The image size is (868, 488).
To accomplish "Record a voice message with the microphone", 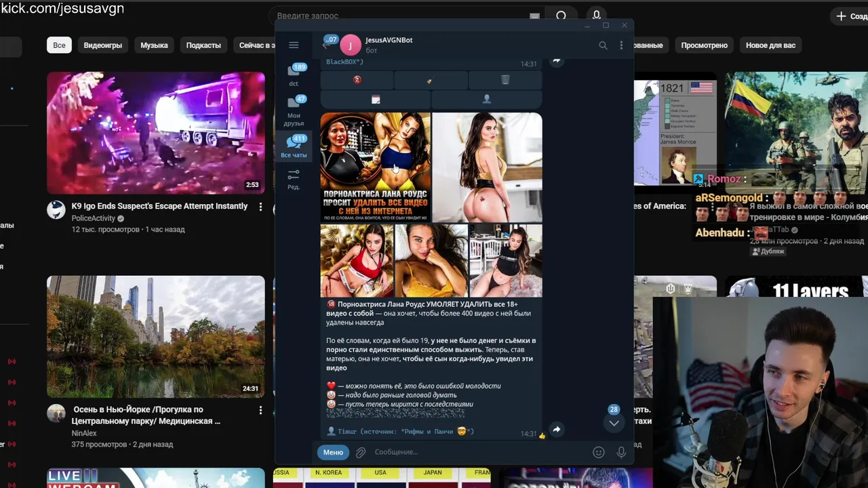I will [621, 452].
